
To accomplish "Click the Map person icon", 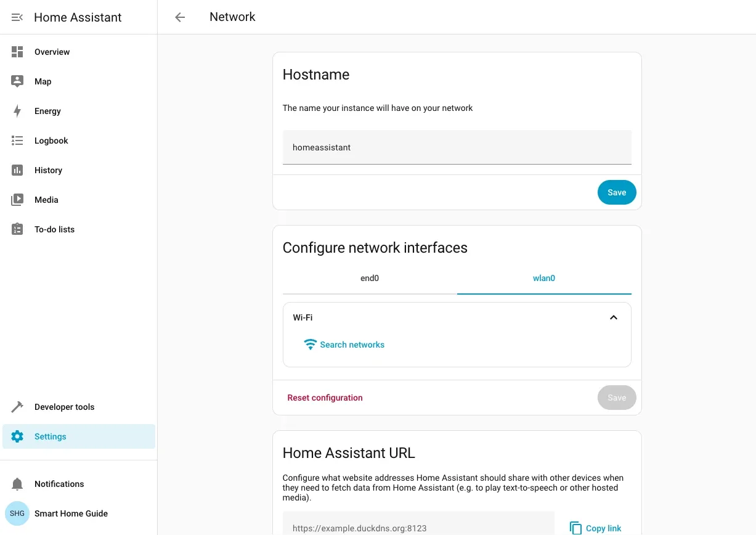I will [x=17, y=81].
